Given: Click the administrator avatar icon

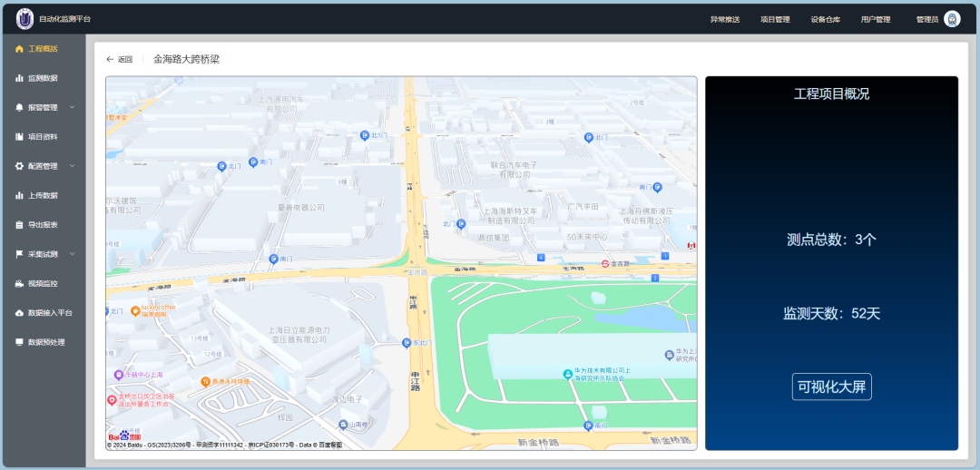Looking at the screenshot, I should (x=952, y=19).
